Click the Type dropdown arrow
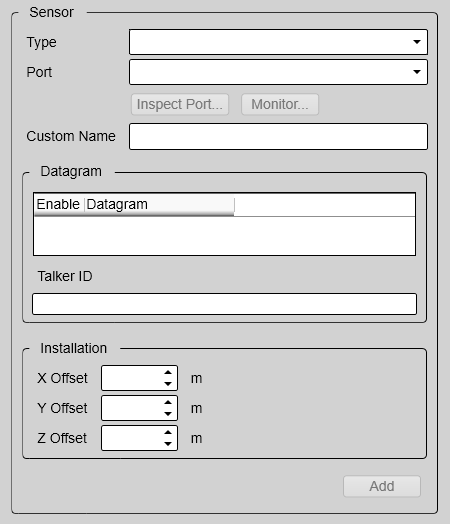This screenshot has width=450, height=524. tap(417, 42)
